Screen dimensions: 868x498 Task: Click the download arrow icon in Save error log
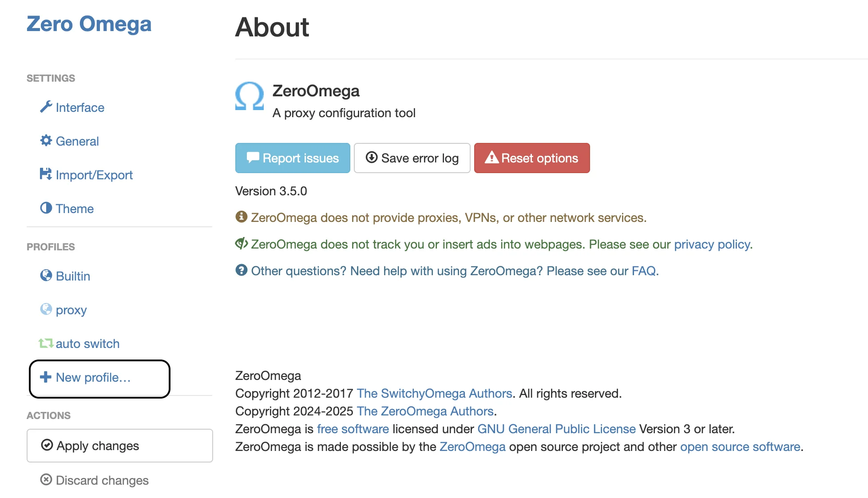371,157
